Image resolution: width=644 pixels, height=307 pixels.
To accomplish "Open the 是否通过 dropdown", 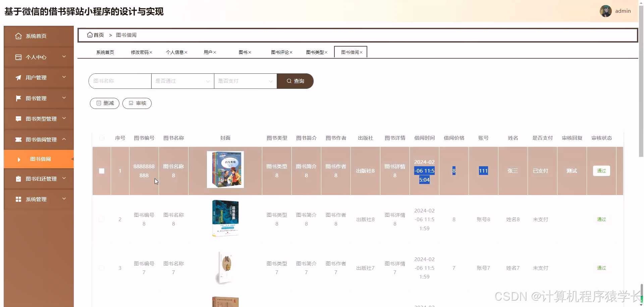I will pos(183,81).
